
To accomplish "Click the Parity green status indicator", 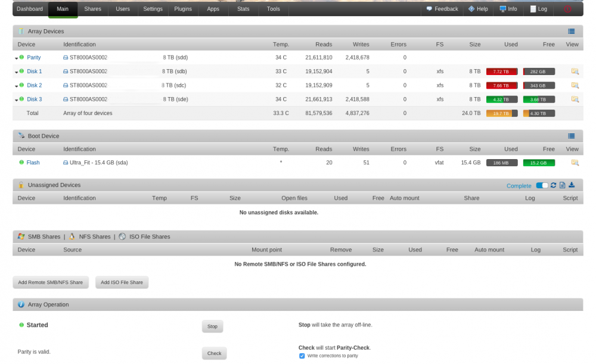I will [x=21, y=57].
